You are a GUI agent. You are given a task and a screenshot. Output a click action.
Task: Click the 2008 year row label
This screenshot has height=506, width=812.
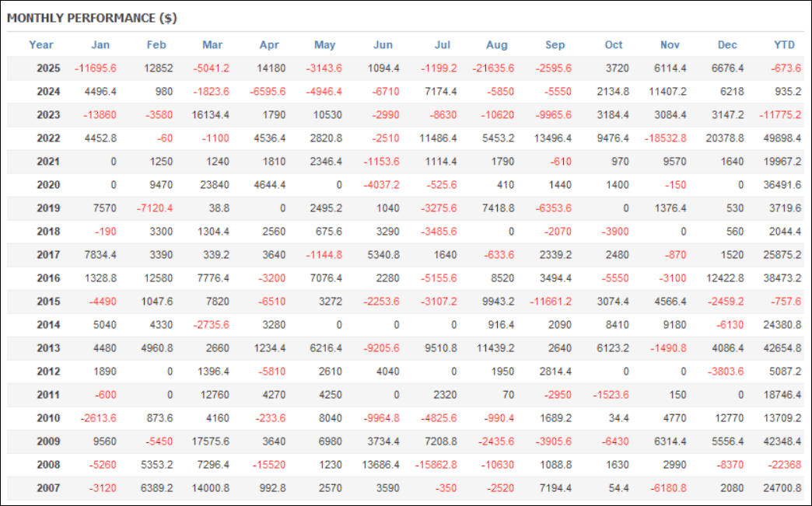48,465
